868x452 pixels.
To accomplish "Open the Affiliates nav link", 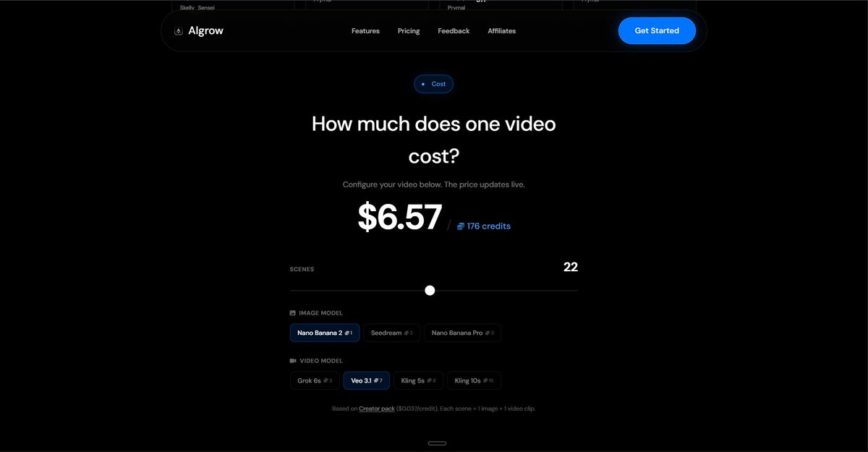I will pos(502,31).
